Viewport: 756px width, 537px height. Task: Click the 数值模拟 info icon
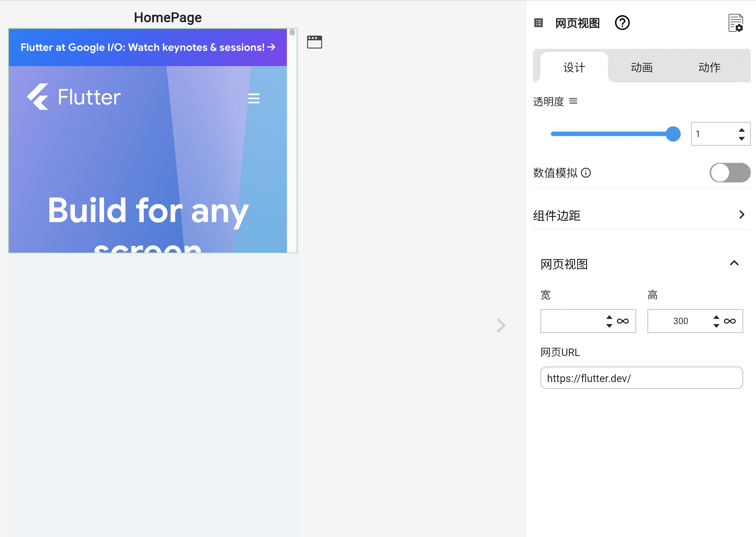586,173
